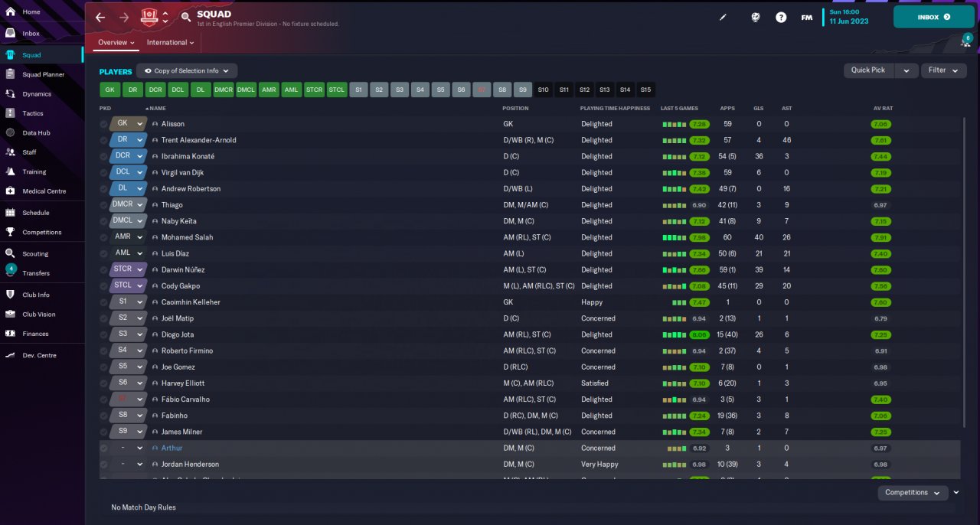Go back with left arrow
980x525 pixels.
pyautogui.click(x=100, y=17)
